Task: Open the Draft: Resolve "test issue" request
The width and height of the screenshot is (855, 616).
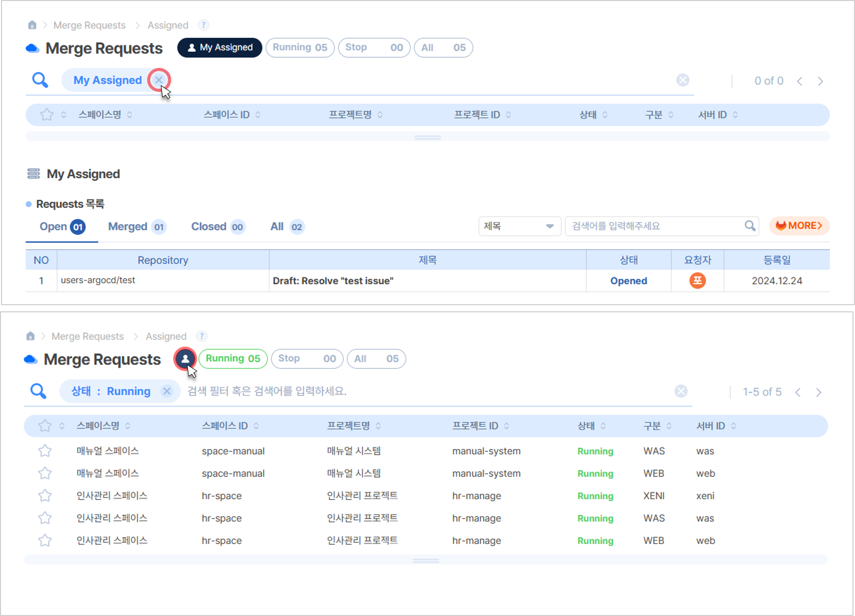Action: point(333,281)
